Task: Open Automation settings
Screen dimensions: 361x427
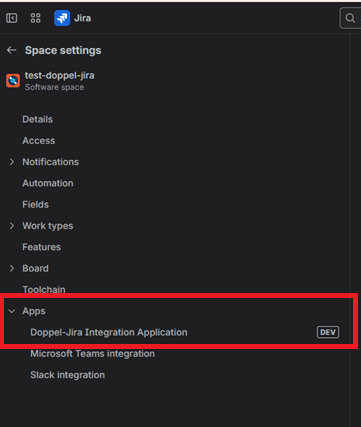Action: pyautogui.click(x=48, y=183)
